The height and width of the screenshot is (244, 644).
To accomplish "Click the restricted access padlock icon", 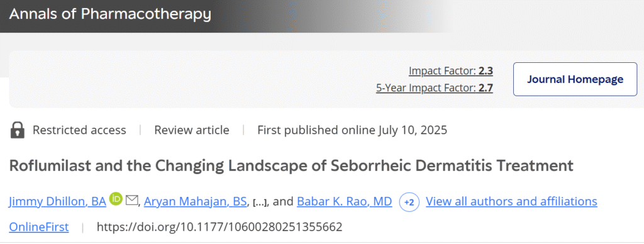I will tap(17, 130).
